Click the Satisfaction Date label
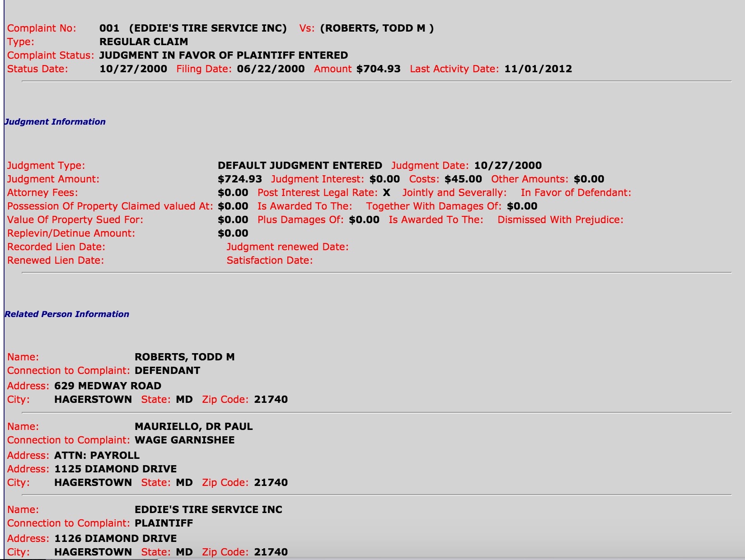This screenshot has height=560, width=745. [x=270, y=260]
